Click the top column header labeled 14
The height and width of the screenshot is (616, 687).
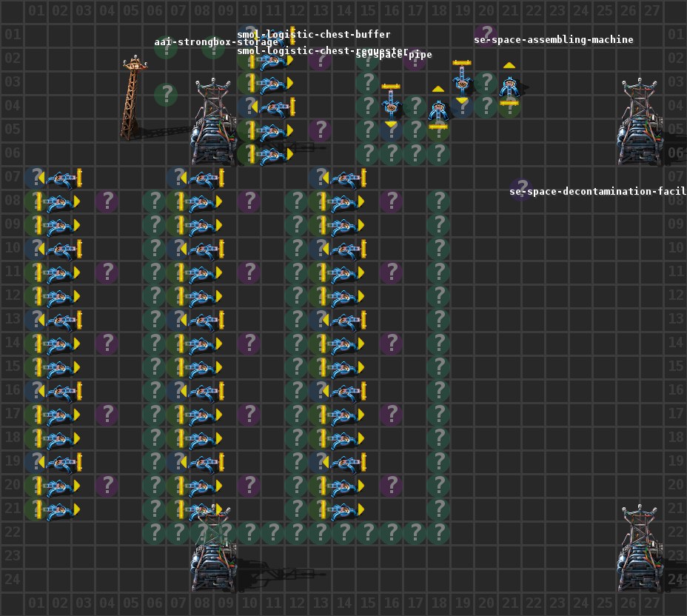(344, 10)
